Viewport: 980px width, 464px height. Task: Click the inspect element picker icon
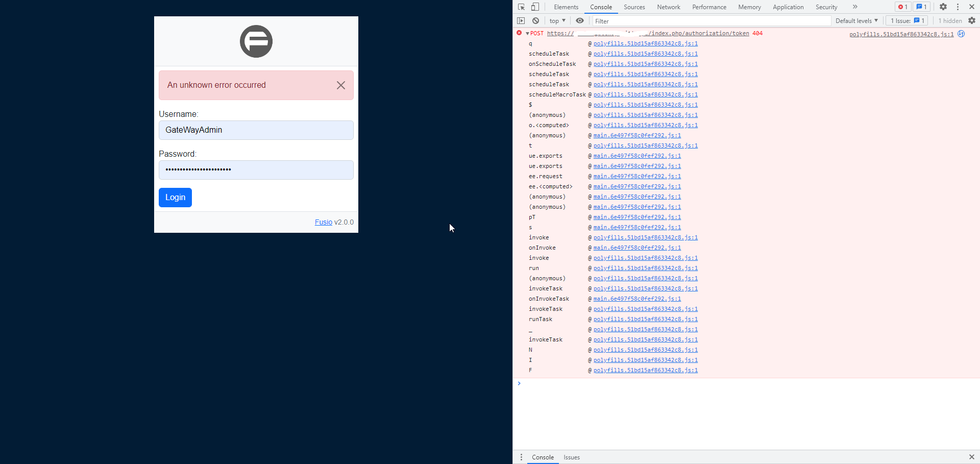click(x=521, y=7)
